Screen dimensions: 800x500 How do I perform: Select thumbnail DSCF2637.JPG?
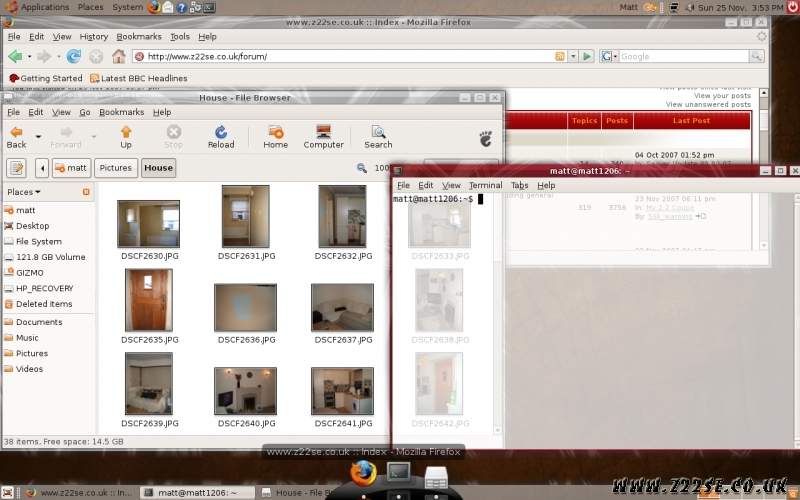coord(342,308)
